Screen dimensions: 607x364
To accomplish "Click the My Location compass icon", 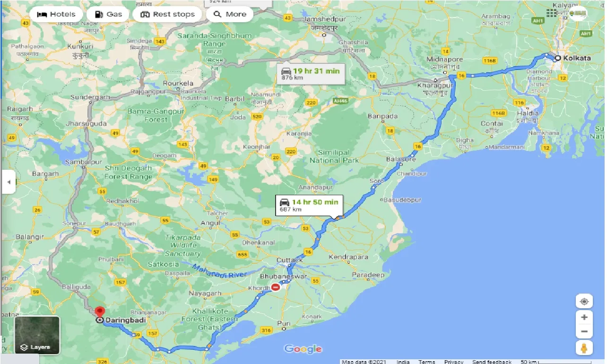I will tap(584, 301).
